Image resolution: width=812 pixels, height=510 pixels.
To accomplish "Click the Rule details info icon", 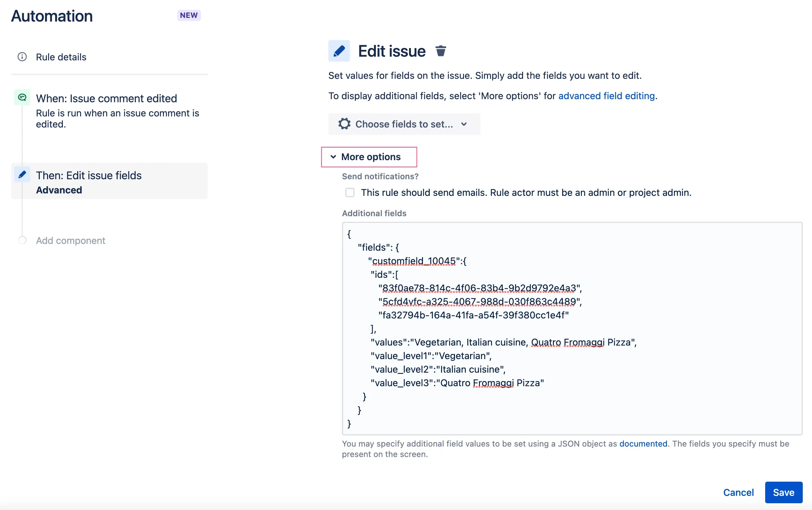I will coord(22,57).
